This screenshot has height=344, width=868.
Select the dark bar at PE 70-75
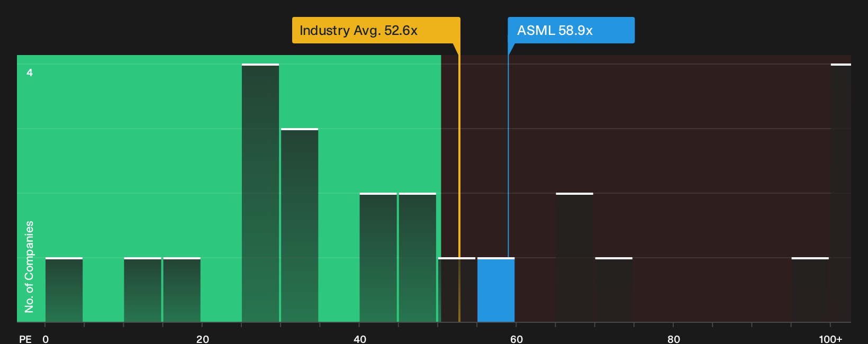pos(614,290)
